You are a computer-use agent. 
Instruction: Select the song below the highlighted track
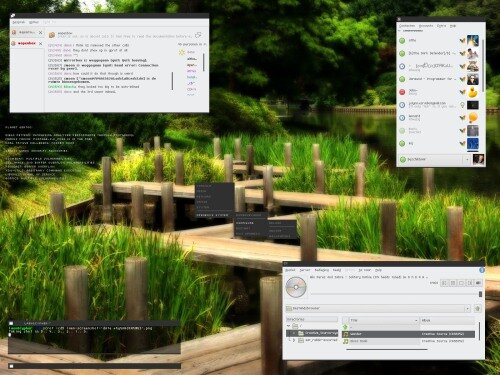[x=408, y=341]
